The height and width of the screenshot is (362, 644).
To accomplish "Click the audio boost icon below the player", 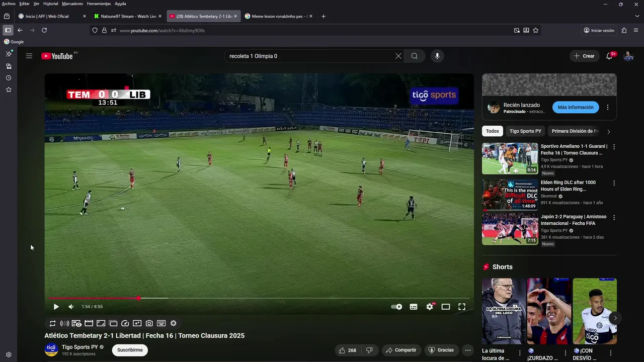I will coord(64,323).
